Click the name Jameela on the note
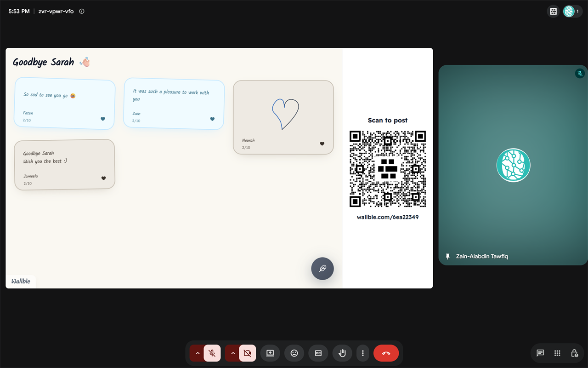The height and width of the screenshot is (368, 588). (x=30, y=176)
